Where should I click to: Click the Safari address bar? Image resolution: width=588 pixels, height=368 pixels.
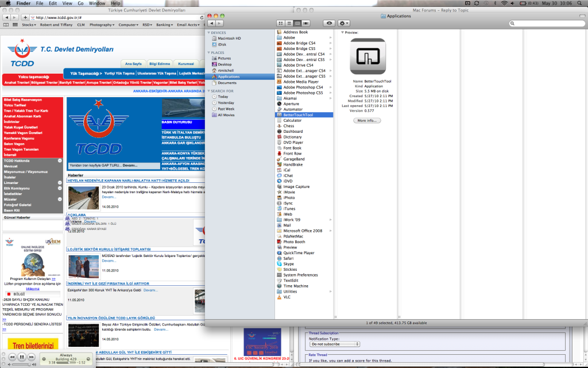point(117,17)
